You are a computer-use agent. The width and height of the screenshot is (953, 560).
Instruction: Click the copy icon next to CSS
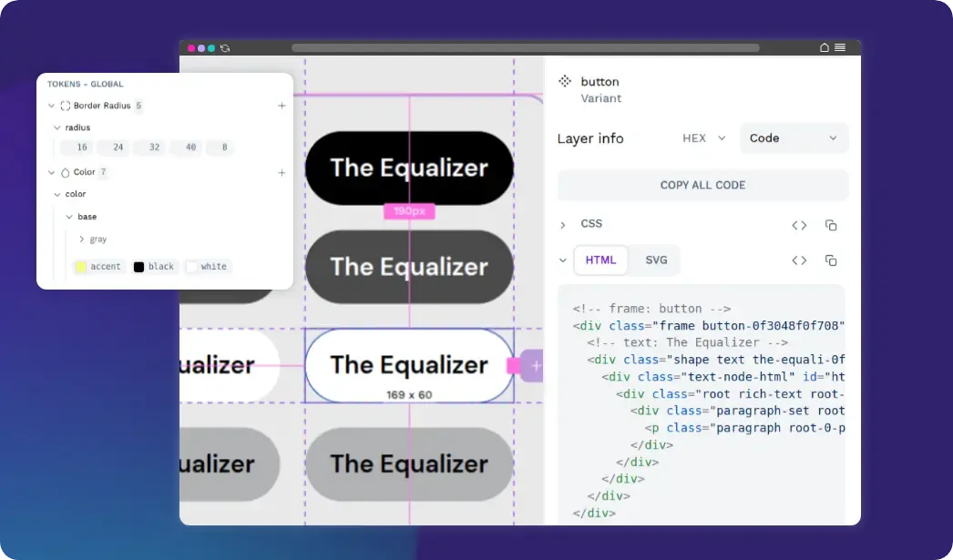[x=831, y=225]
